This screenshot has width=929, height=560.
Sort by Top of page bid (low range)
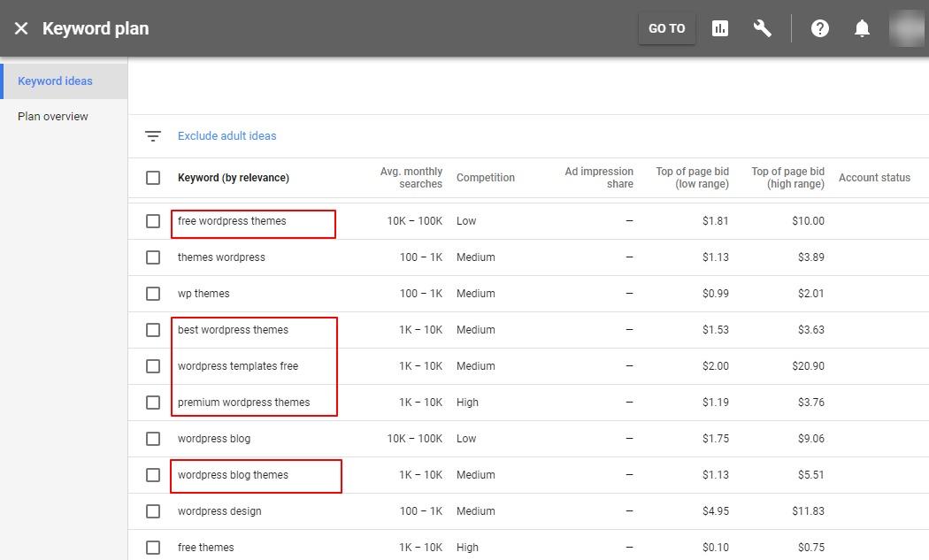[692, 178]
